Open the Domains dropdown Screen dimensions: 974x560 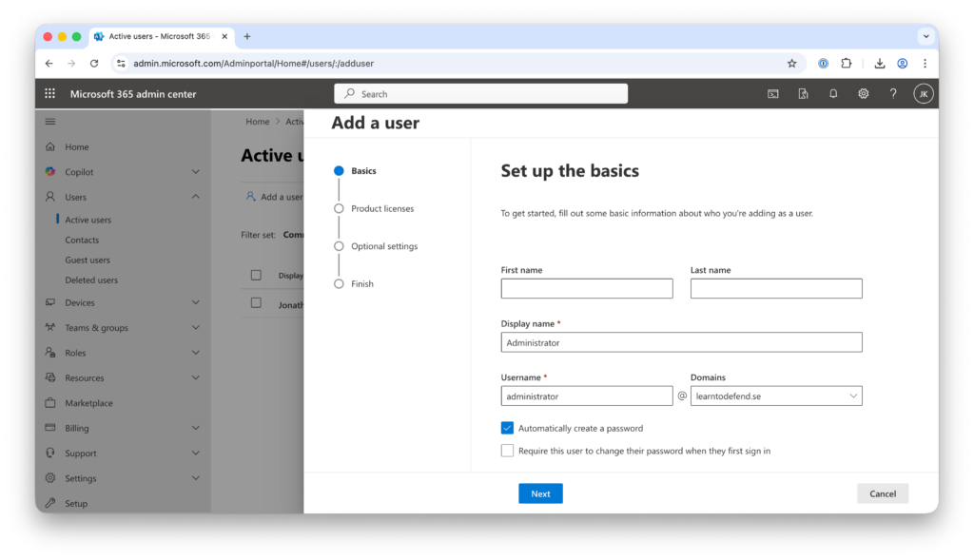tap(775, 396)
